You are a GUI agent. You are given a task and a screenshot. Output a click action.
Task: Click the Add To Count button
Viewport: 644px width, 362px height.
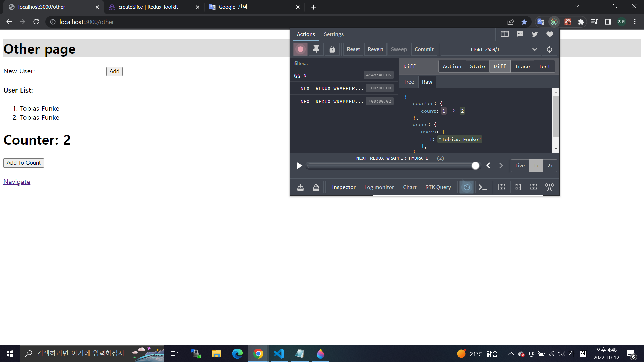pos(23,163)
